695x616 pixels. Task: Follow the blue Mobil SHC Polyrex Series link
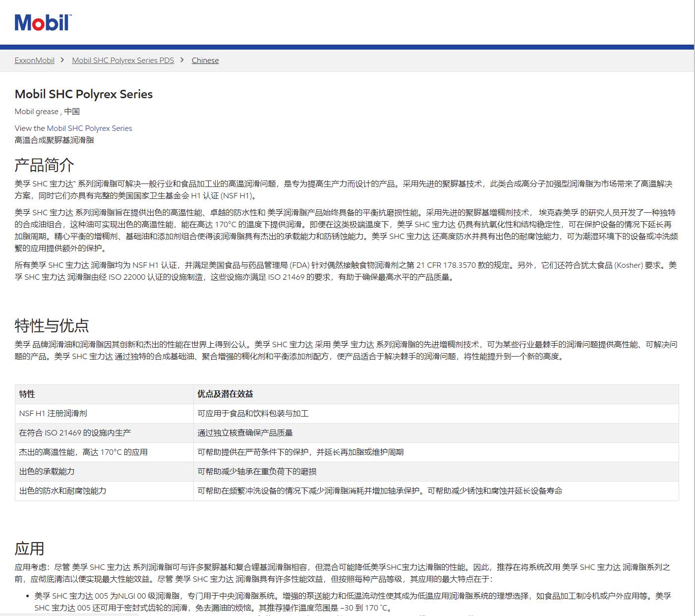[90, 128]
